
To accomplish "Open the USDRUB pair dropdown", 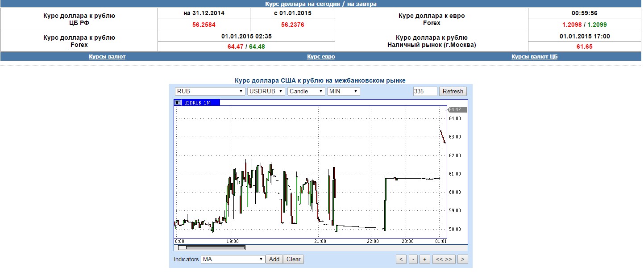I will pos(266,91).
